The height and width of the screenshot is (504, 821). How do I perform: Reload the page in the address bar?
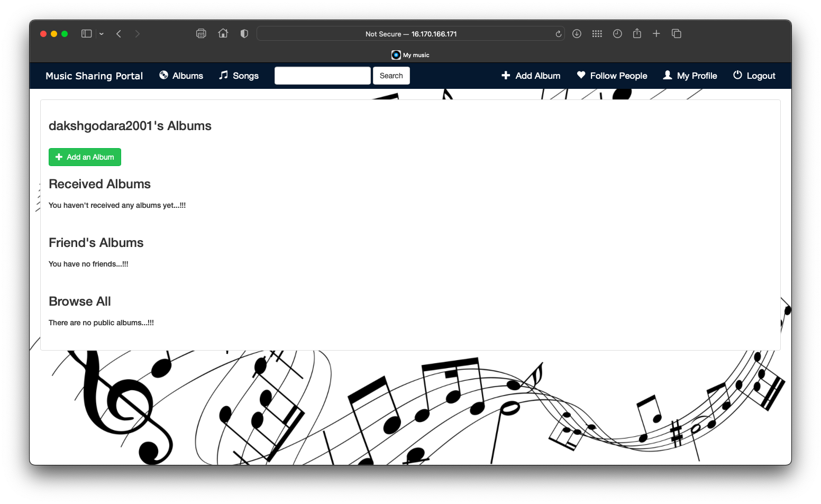pyautogui.click(x=558, y=33)
